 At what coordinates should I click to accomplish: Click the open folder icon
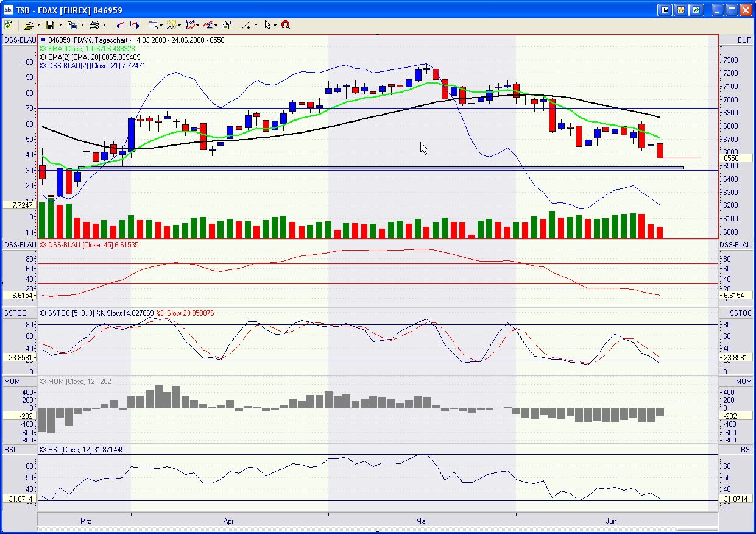click(x=28, y=25)
